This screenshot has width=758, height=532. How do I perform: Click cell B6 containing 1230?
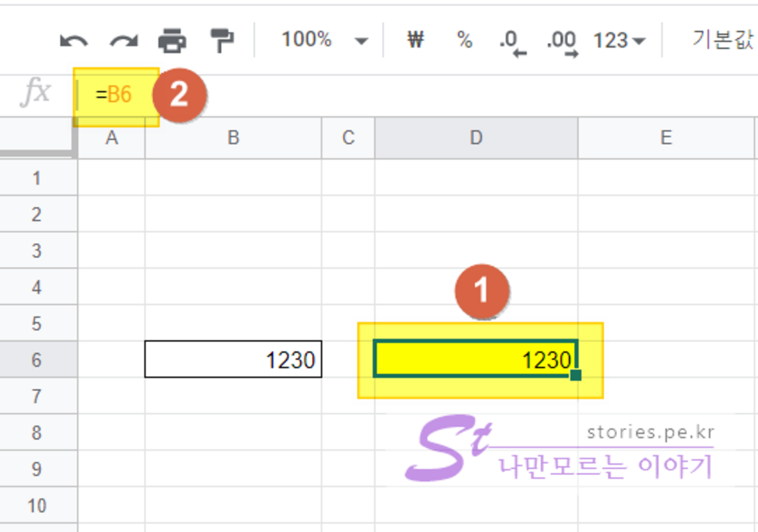[x=233, y=359]
